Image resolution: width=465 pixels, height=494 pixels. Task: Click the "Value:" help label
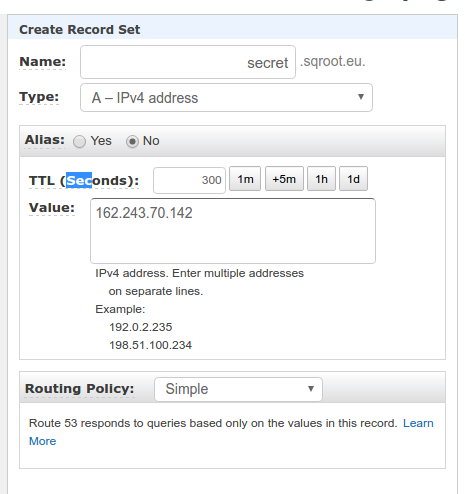pos(52,208)
